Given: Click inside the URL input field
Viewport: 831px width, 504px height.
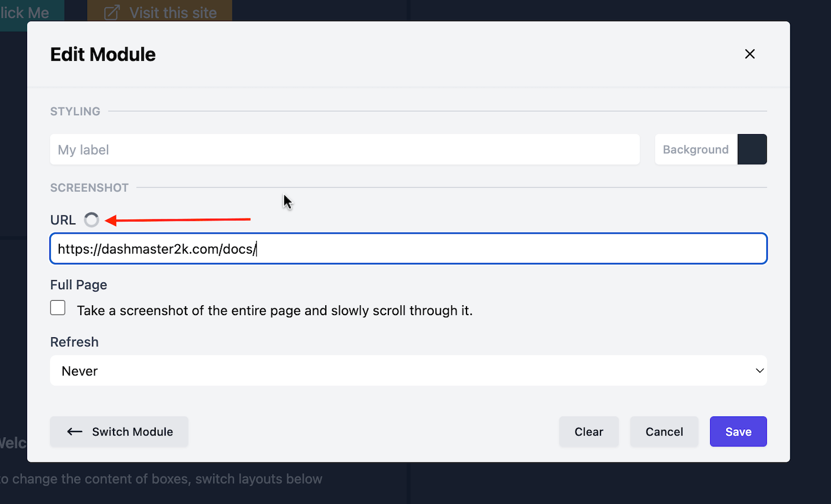Looking at the screenshot, I should coord(408,249).
